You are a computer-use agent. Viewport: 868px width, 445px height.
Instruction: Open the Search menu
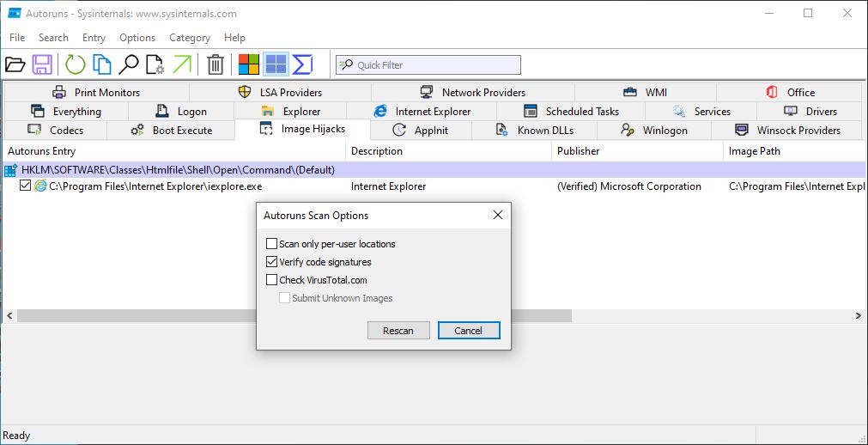coord(54,38)
